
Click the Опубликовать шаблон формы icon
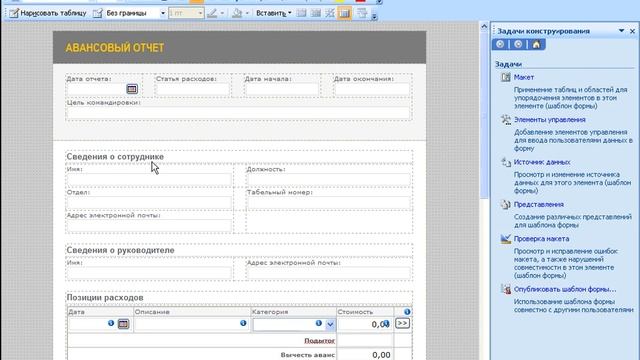(x=506, y=289)
